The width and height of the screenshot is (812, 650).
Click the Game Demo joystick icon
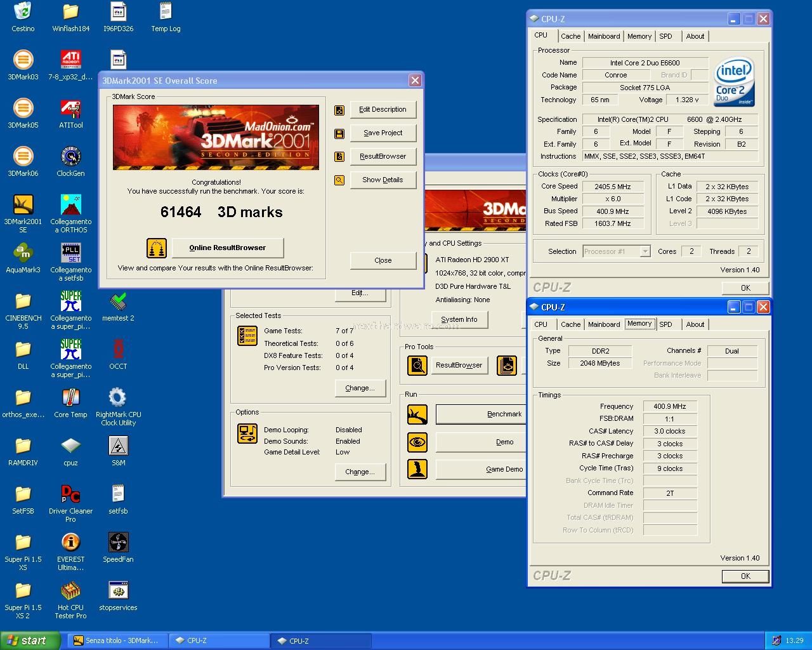point(417,469)
